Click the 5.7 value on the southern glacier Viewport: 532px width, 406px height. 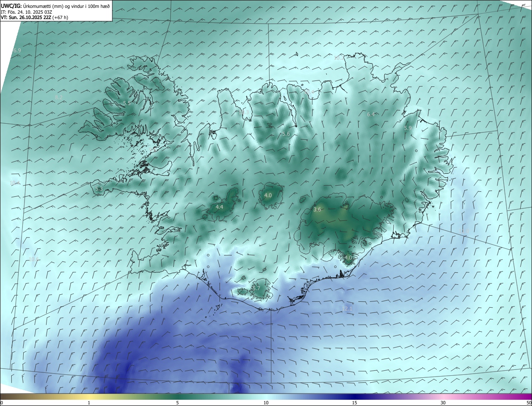click(x=256, y=288)
